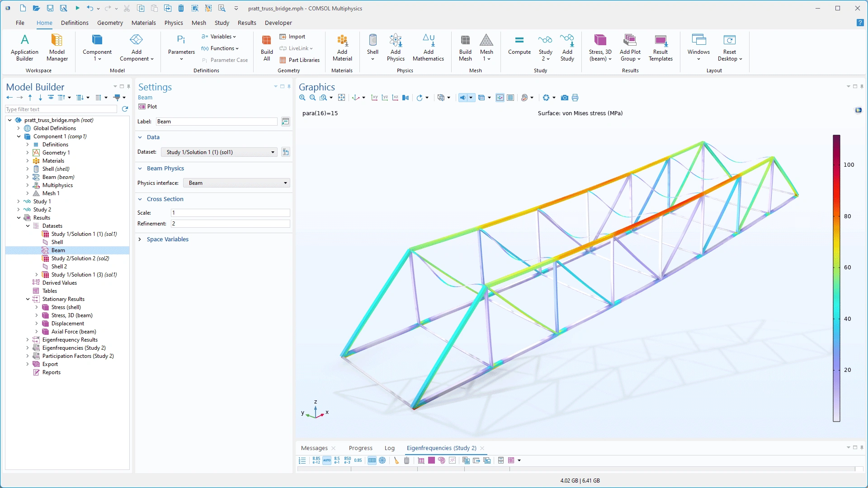Screen dimensions: 868x488
Task: Toggle the grid display button
Action: [x=510, y=98]
